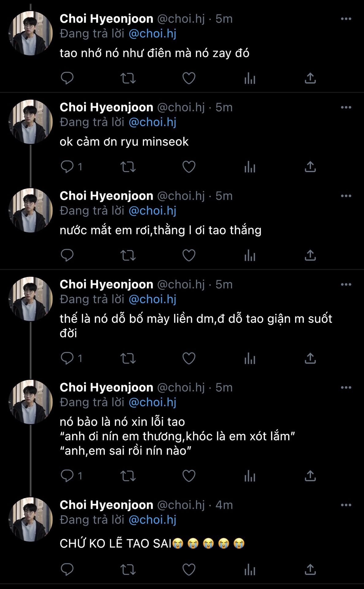Retweet the "tao nhớ nó như điên" tweet

128,78
